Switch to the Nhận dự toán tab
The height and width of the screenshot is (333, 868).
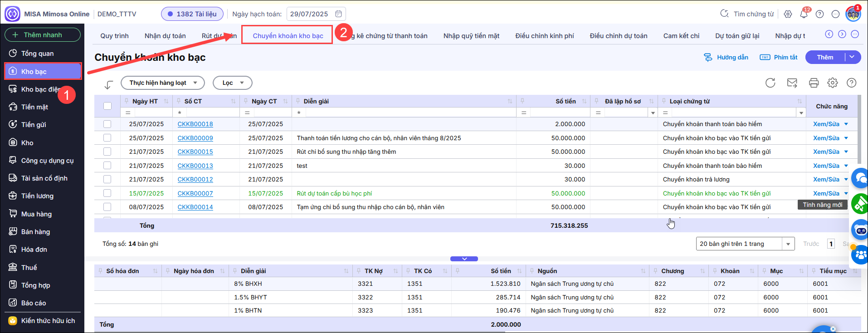(165, 36)
